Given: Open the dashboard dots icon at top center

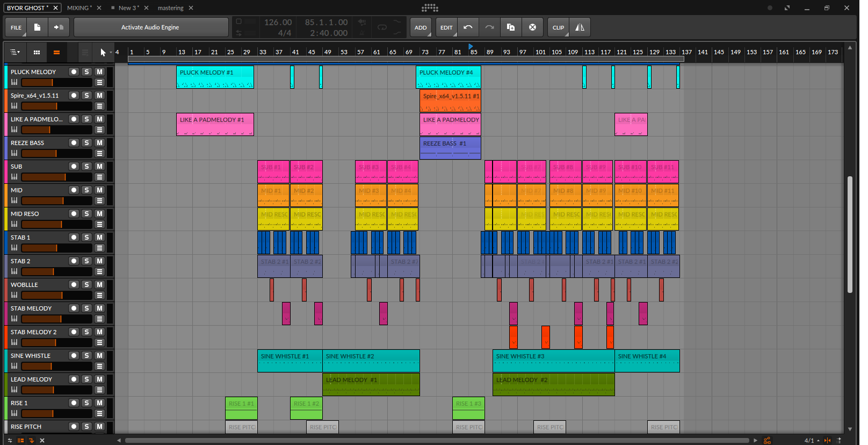Looking at the screenshot, I should (x=430, y=8).
